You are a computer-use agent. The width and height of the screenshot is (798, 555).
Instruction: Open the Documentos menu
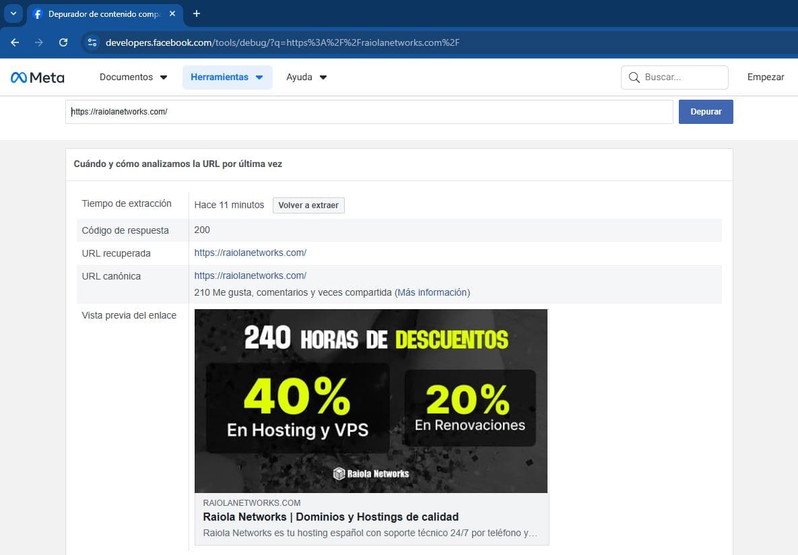click(133, 77)
